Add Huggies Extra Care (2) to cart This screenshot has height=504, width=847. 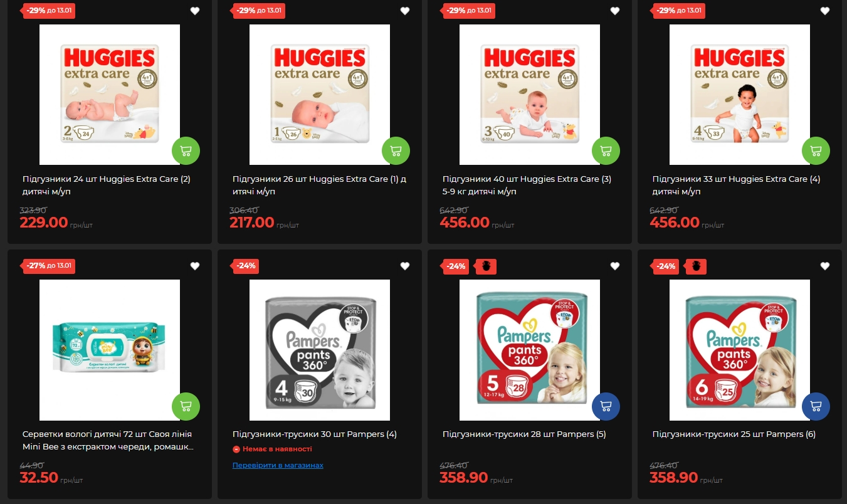[x=186, y=151]
